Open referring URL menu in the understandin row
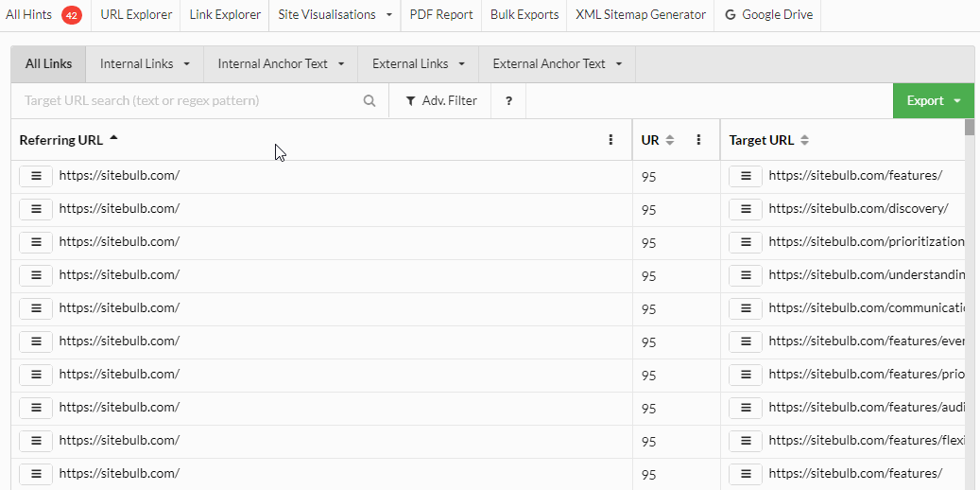Viewport: 980px width, 490px height. tap(36, 275)
